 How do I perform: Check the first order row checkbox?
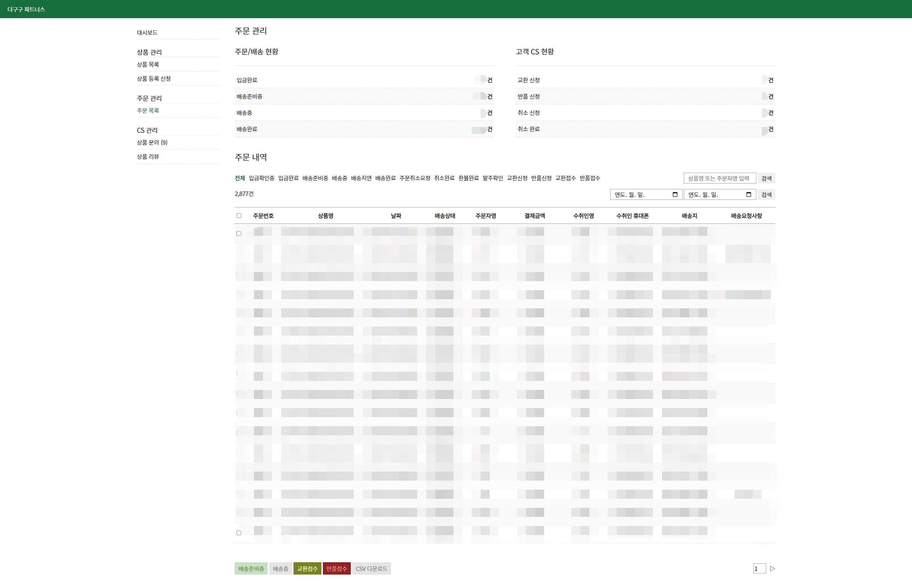click(239, 234)
